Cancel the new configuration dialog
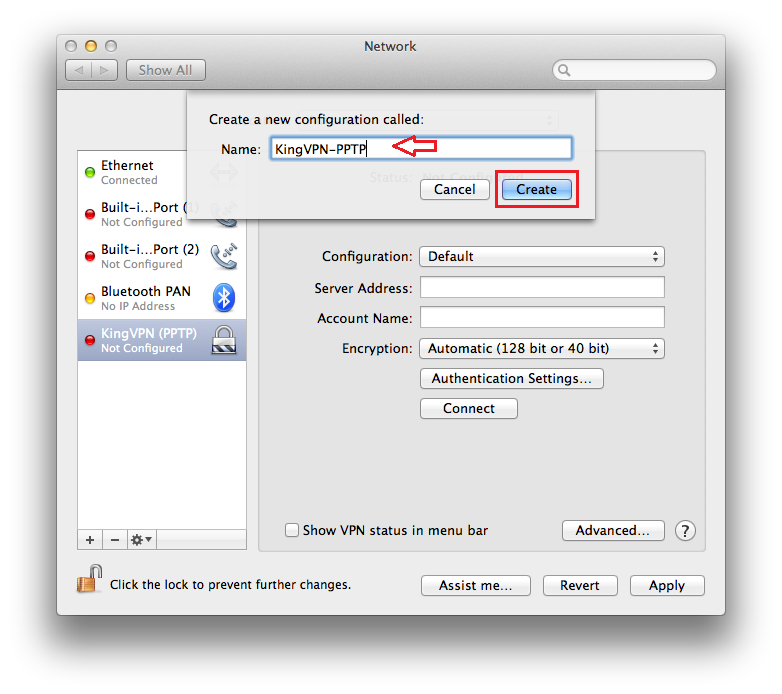This screenshot has height=694, width=782. pos(455,189)
